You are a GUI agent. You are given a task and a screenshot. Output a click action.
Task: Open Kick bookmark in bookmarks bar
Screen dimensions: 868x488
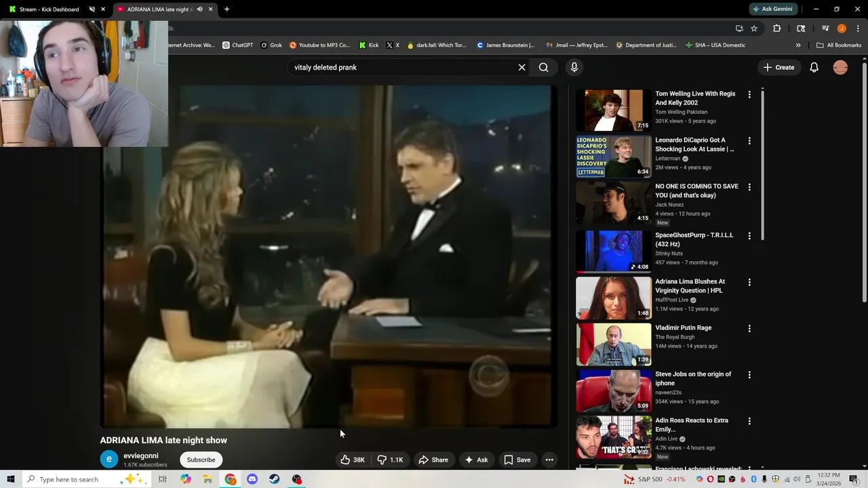tap(370, 45)
